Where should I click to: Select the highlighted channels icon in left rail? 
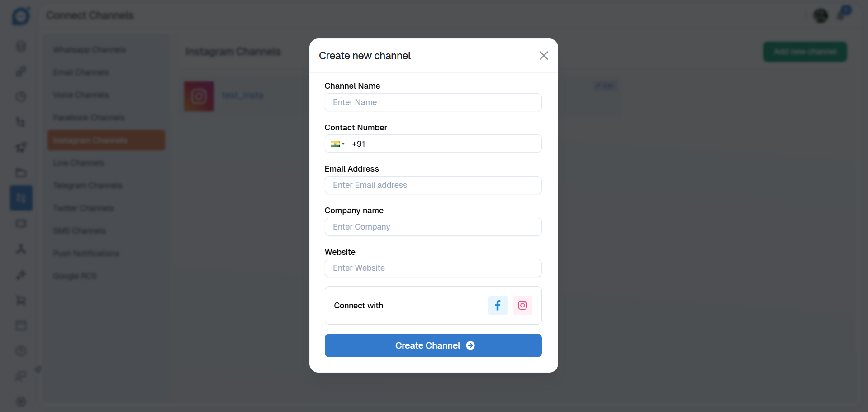21,198
